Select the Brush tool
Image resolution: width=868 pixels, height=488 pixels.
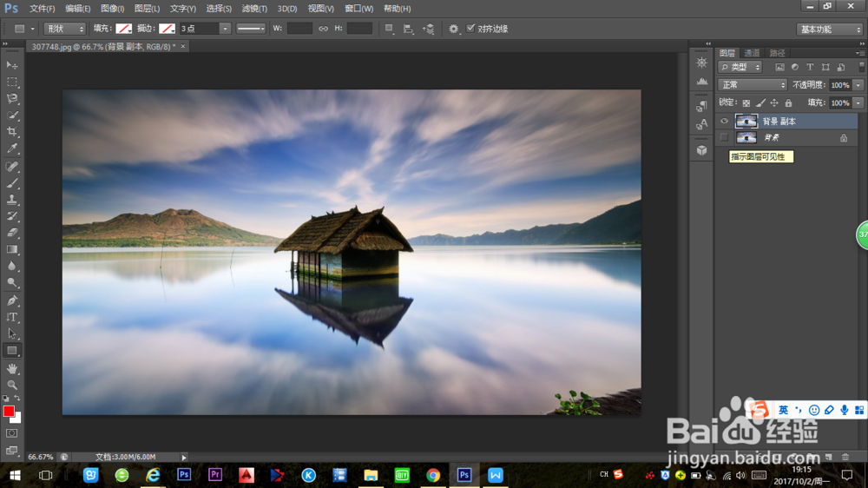coord(11,183)
